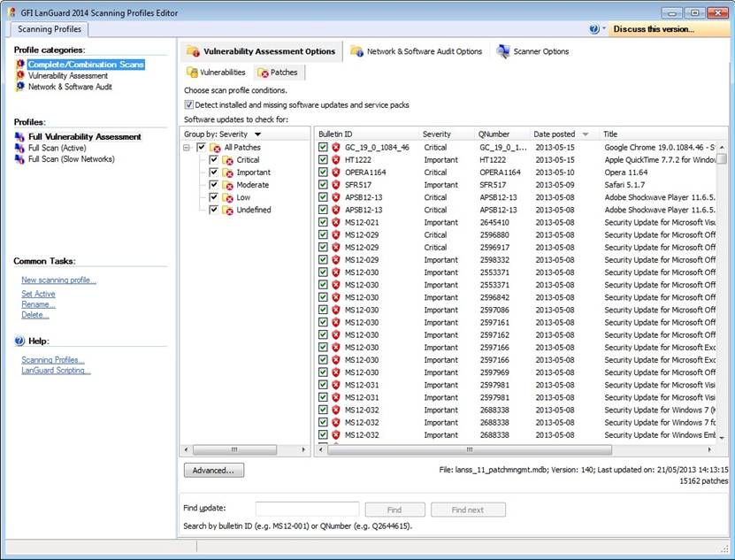The height and width of the screenshot is (560, 735).
Task: Click the Find update input field
Action: (x=308, y=509)
